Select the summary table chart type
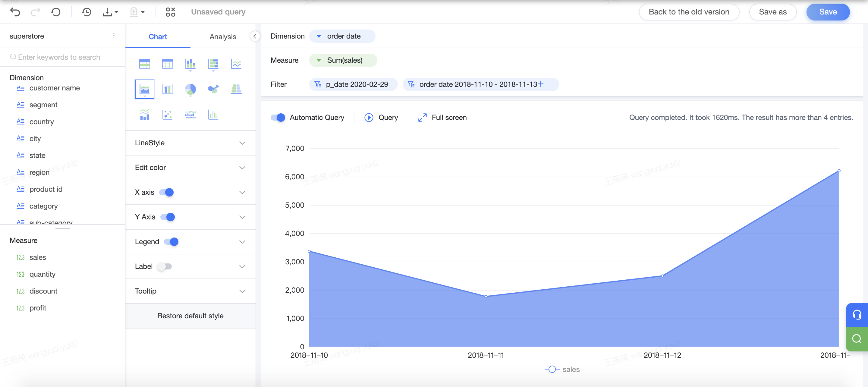This screenshot has height=387, width=868. (x=145, y=64)
